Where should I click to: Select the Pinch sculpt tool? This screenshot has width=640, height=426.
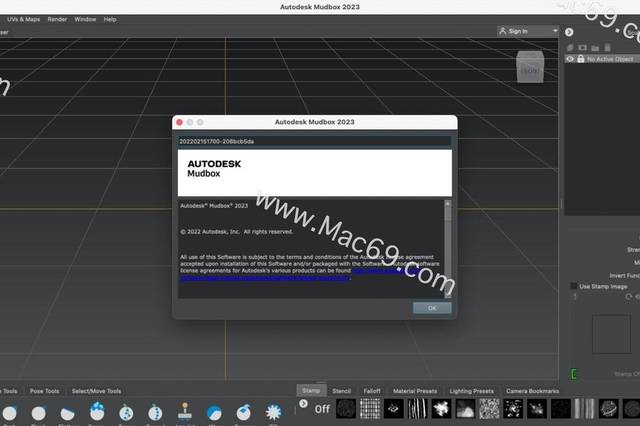(39, 413)
